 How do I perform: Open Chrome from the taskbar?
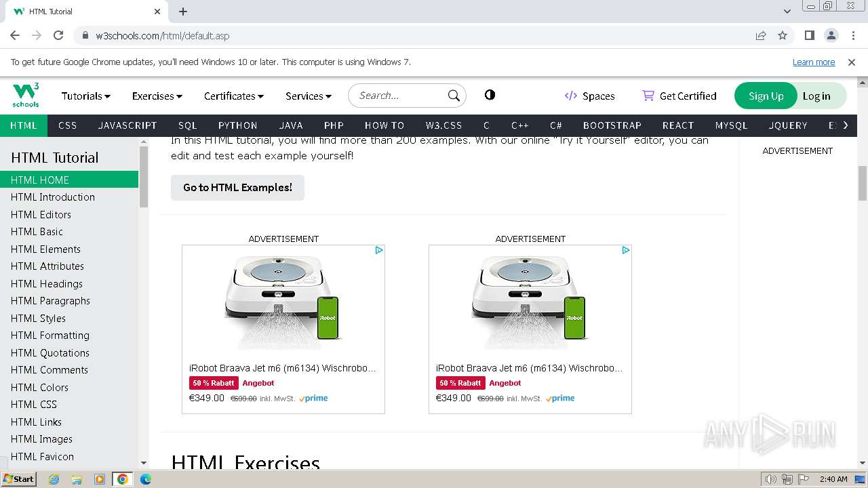123,479
